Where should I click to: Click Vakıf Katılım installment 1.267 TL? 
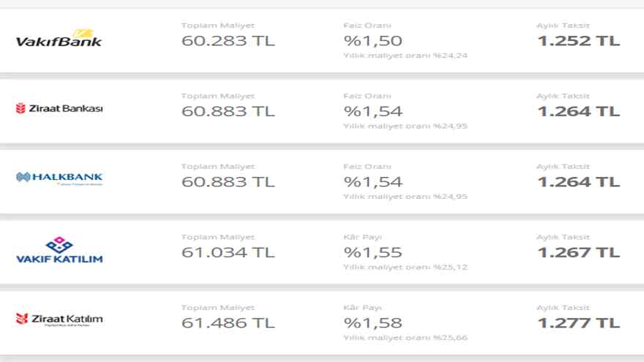point(578,252)
